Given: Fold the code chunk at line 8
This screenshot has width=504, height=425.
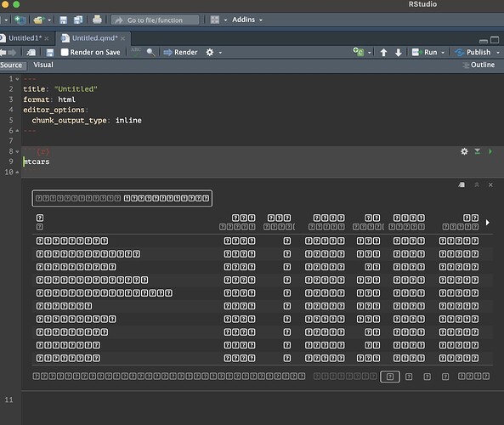Looking at the screenshot, I should pyautogui.click(x=17, y=151).
